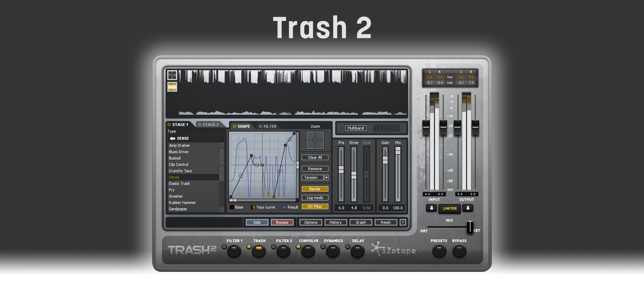This screenshot has width=644, height=290.
Task: Select multiband band 2 box
Action: [x=383, y=128]
